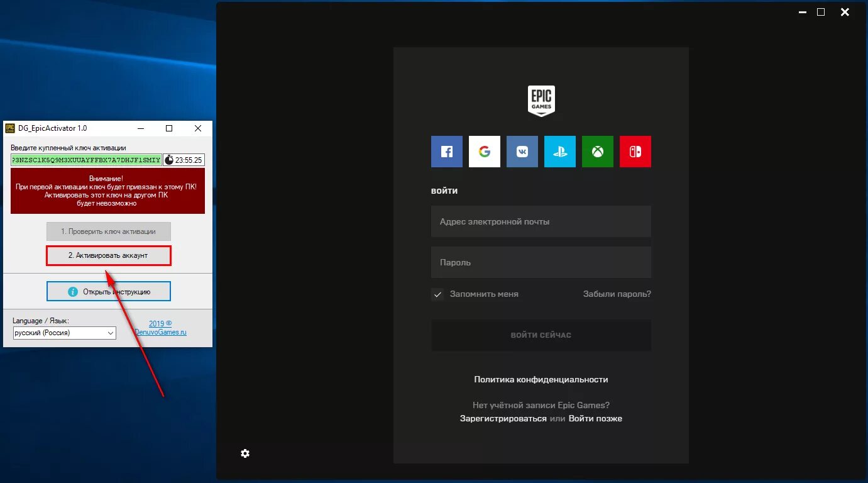Sign in with Facebook icon
Image resolution: width=868 pixels, height=483 pixels.
coord(447,152)
